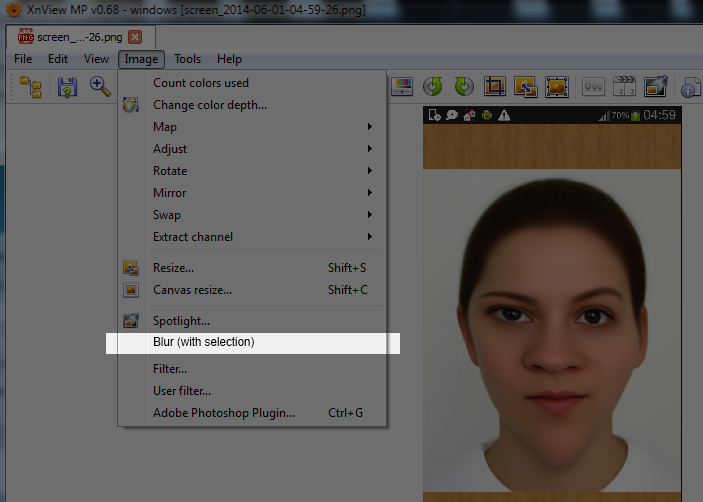Viewport: 703px width, 502px height.
Task: Open the adjust colors sliders icon
Action: pyautogui.click(x=401, y=87)
